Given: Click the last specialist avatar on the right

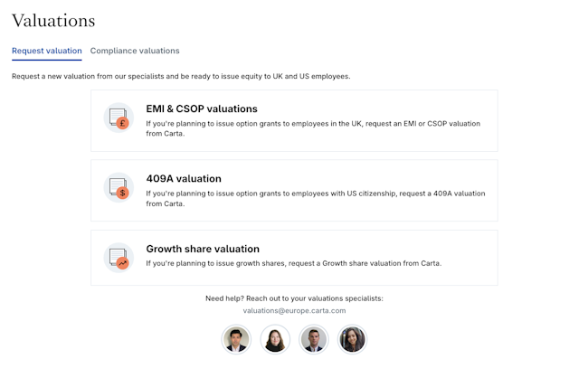Looking at the screenshot, I should click(352, 339).
